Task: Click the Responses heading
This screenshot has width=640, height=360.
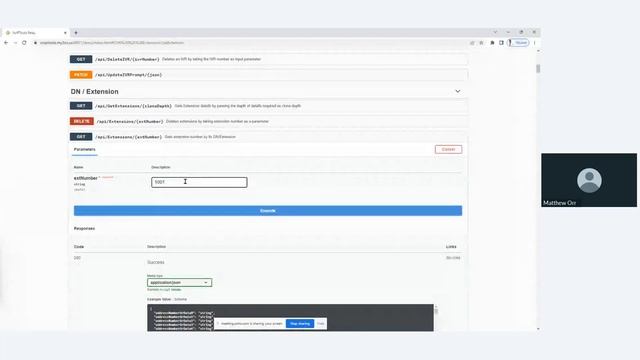Action: (x=84, y=229)
